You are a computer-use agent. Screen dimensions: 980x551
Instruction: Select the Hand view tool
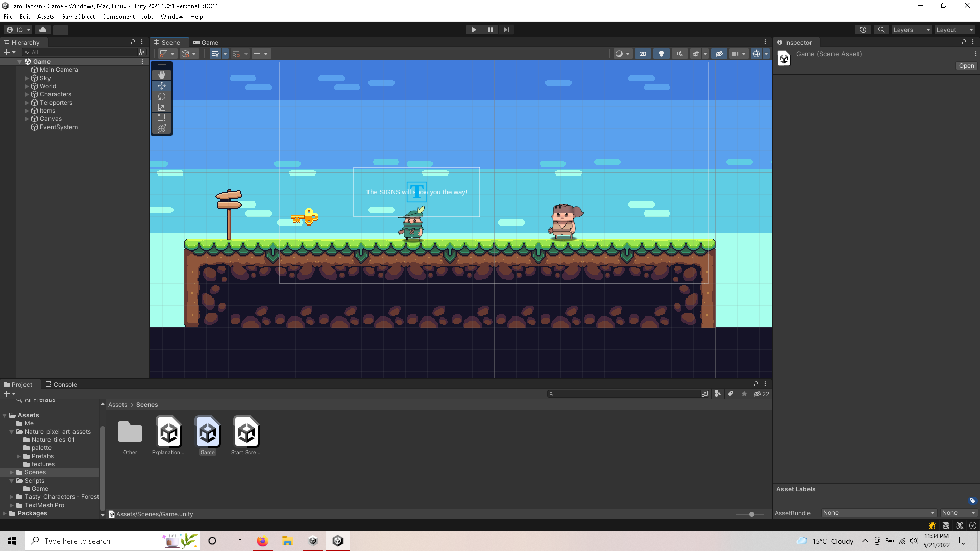click(x=162, y=75)
